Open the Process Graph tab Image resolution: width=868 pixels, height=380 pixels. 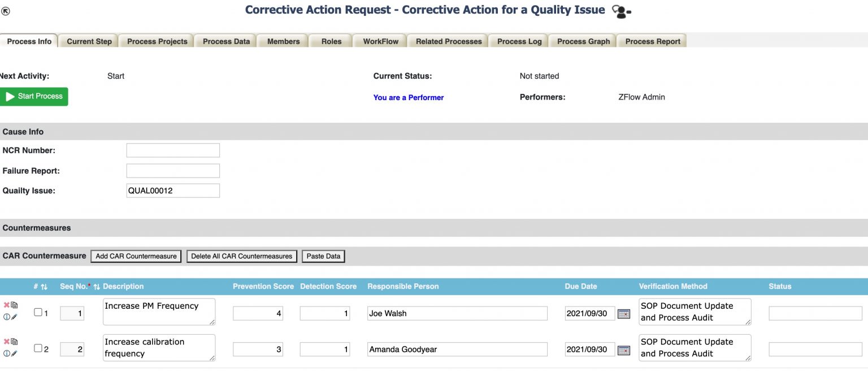point(583,41)
